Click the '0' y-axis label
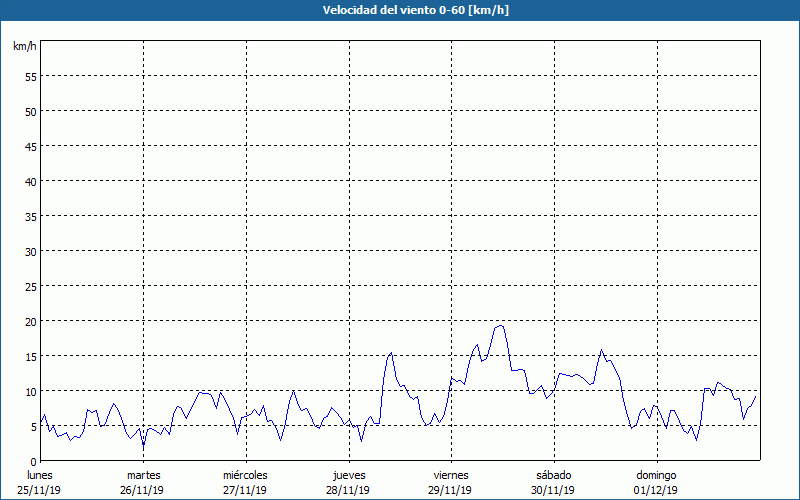The width and height of the screenshot is (800, 500). [34, 462]
